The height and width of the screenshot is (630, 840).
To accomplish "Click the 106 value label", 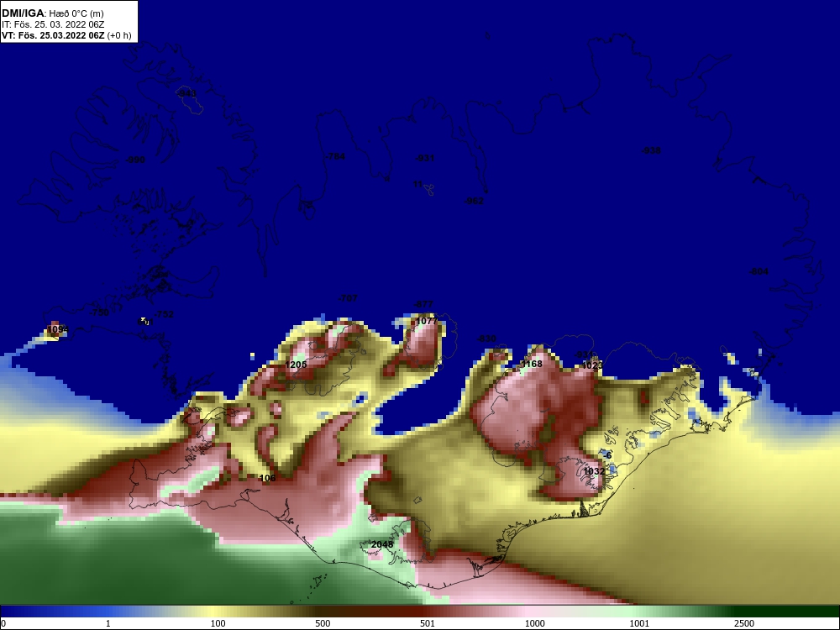I will pyautogui.click(x=267, y=478).
